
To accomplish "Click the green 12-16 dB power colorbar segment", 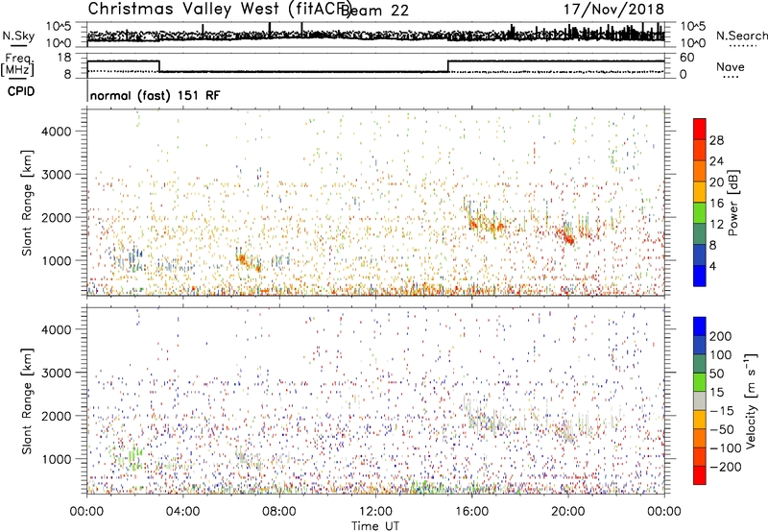I will point(700,212).
